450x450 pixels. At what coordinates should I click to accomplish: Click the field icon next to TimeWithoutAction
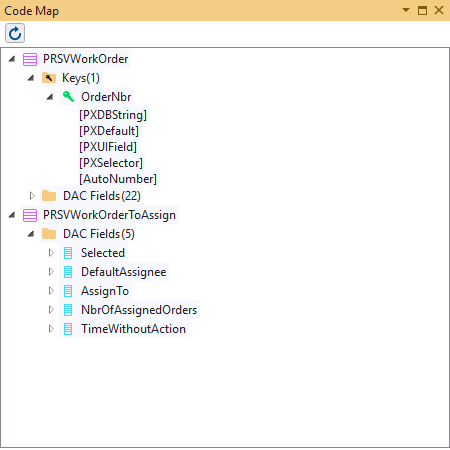(68, 329)
